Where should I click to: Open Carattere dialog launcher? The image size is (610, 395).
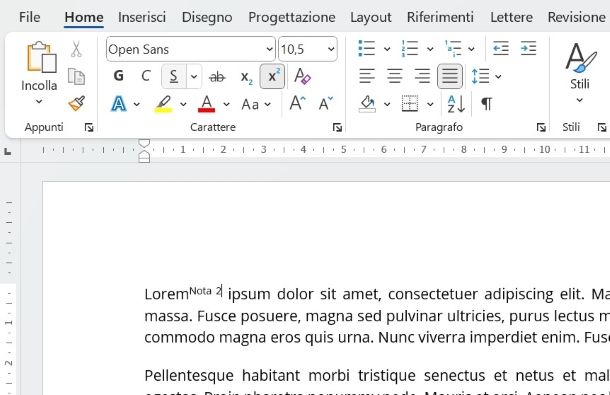337,127
